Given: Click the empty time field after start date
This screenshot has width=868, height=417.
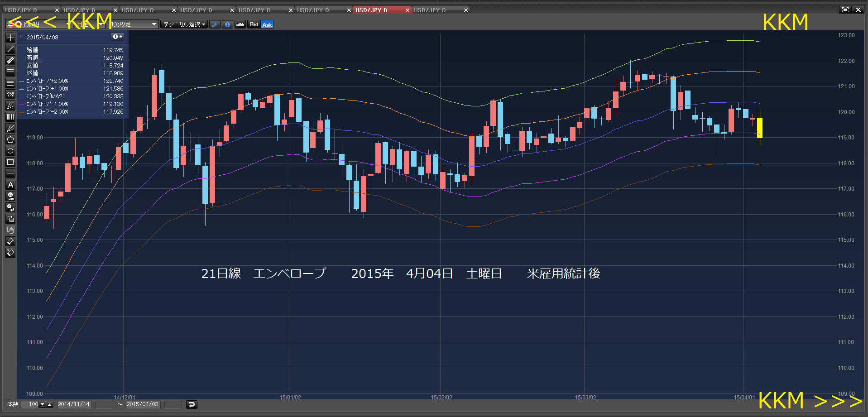Looking at the screenshot, I should point(104,404).
